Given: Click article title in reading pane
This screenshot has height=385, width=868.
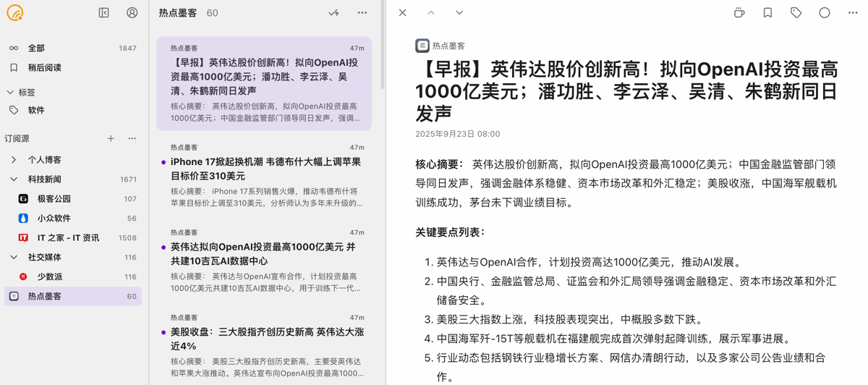Looking at the screenshot, I should click(626, 90).
